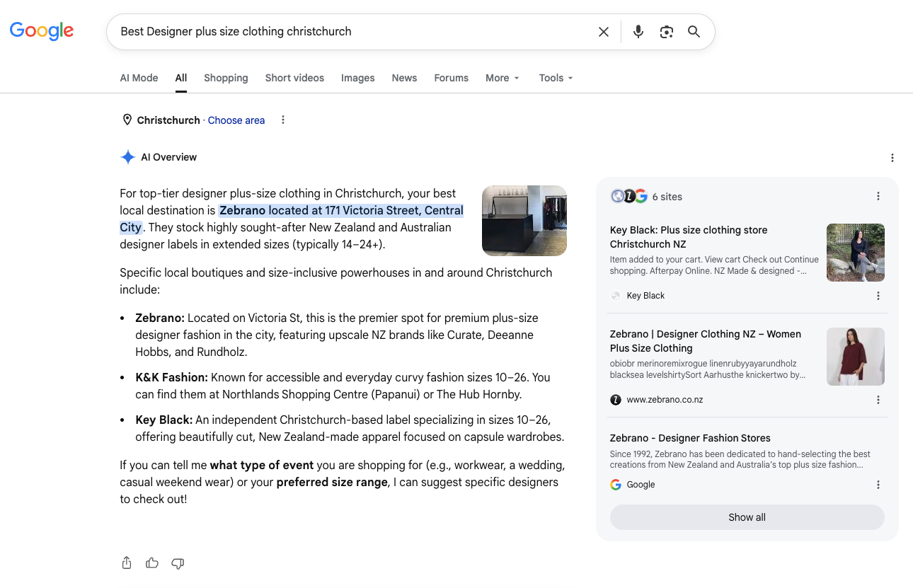Click bold 'Zebrano:' bullet text
This screenshot has width=913, height=588.
160,318
